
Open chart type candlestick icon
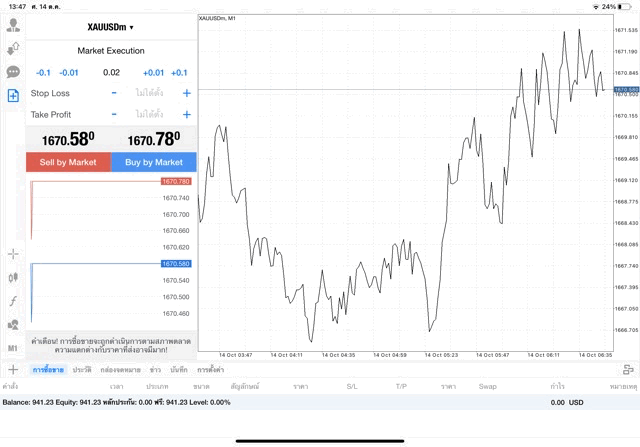coord(13,277)
